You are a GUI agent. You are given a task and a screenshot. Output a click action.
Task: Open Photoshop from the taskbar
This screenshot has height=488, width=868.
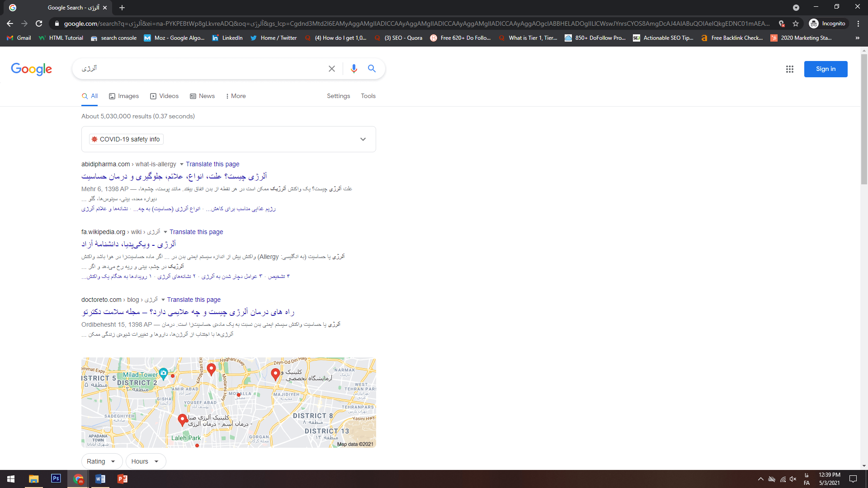[56, 479]
